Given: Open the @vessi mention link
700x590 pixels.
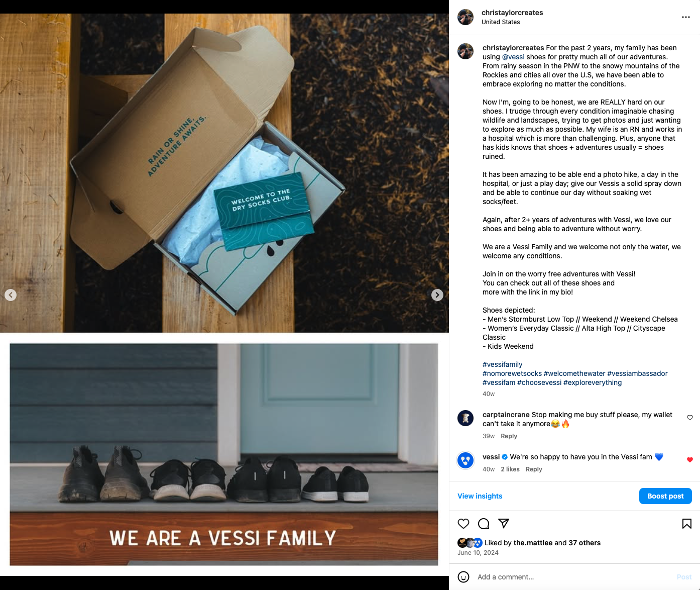Looking at the screenshot, I should [513, 57].
